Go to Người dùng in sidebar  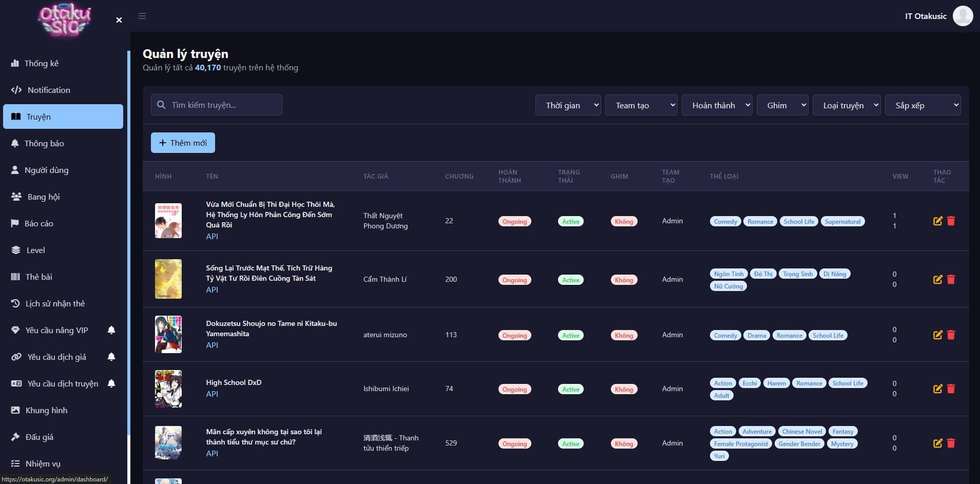pyautogui.click(x=46, y=170)
